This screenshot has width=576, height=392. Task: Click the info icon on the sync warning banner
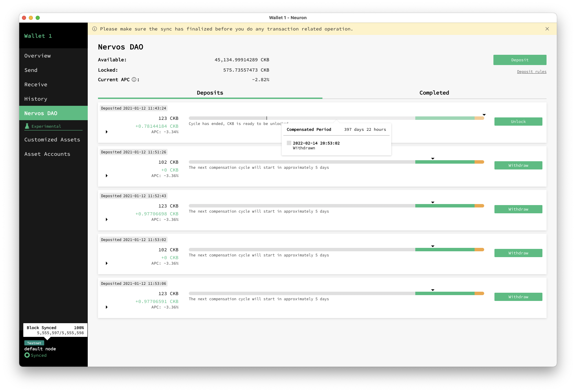(94, 29)
